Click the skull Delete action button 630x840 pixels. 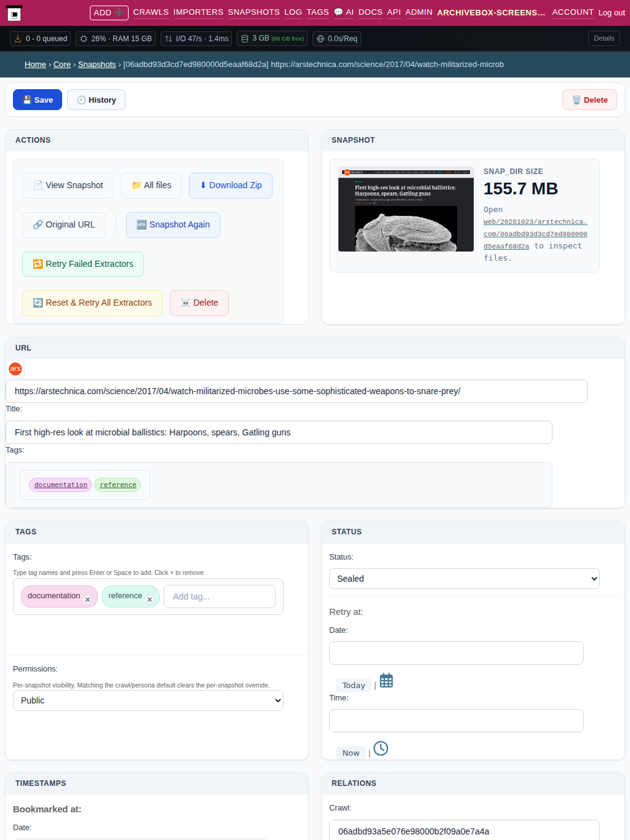click(x=199, y=303)
